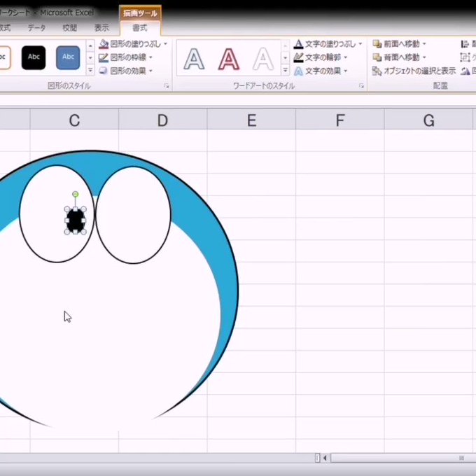The image size is (476, 476).
Task: Expand 図形の枠線 dropdown arrow
Action: (x=151, y=57)
